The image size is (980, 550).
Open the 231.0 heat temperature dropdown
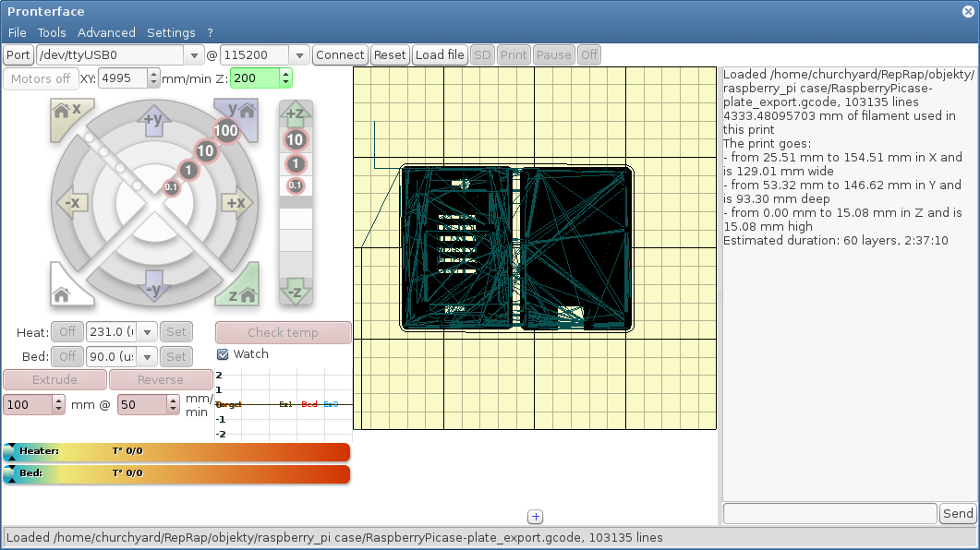tap(148, 332)
